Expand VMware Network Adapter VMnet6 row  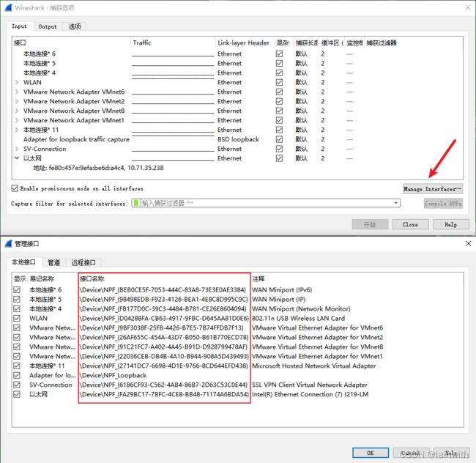[17, 92]
